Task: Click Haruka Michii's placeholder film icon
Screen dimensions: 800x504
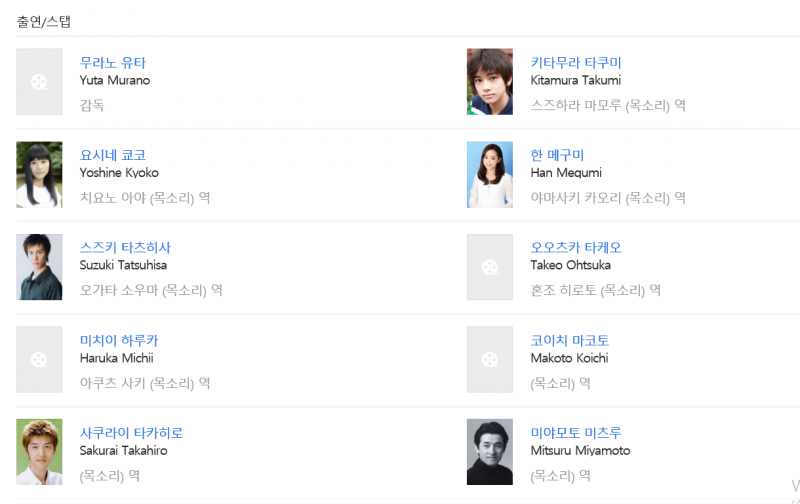Action: click(x=39, y=359)
